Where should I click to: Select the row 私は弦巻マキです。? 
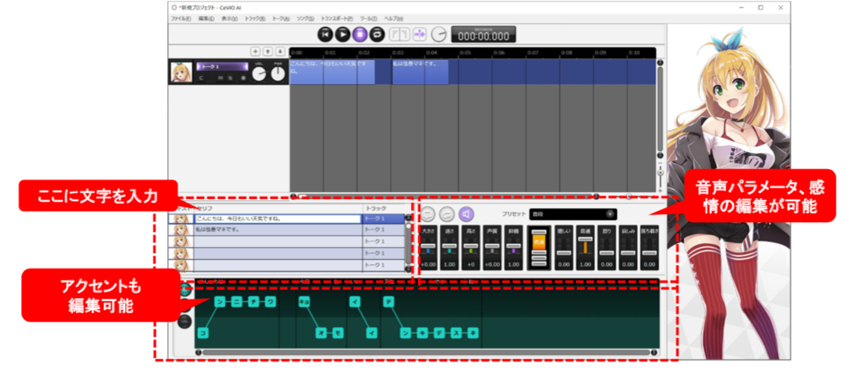click(286, 230)
